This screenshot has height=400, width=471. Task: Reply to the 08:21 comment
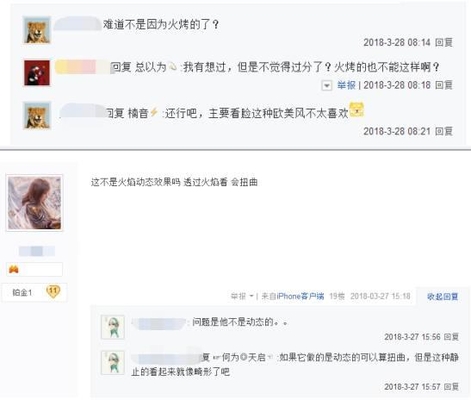point(444,131)
